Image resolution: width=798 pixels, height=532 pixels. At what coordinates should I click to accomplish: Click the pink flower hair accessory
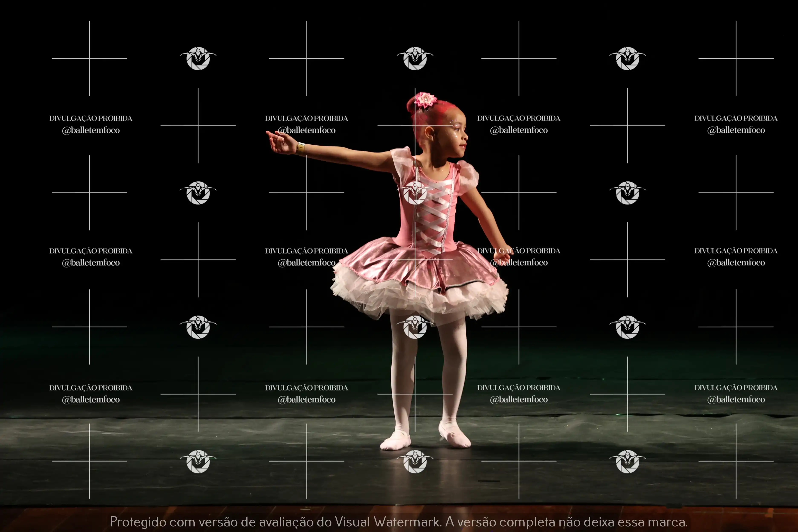tap(425, 100)
